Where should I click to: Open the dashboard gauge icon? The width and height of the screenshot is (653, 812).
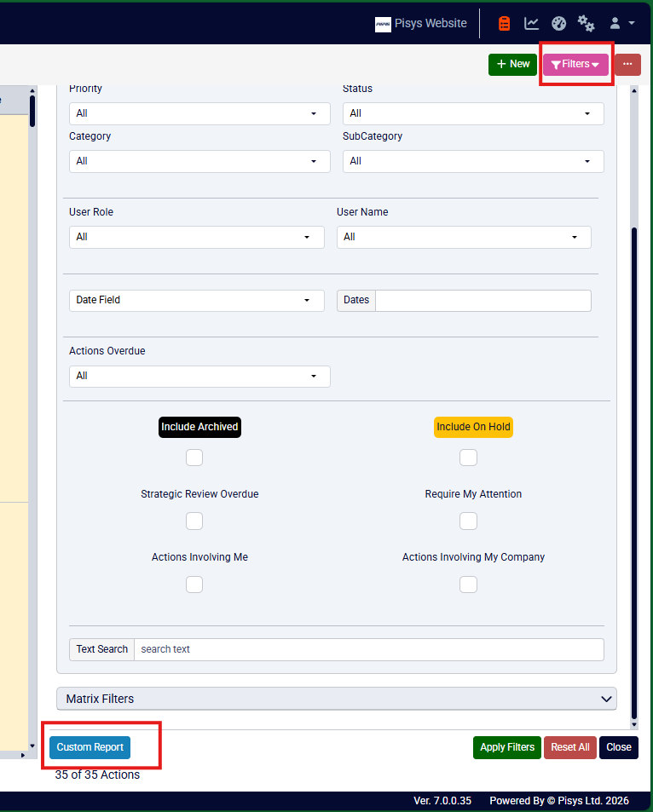click(x=558, y=23)
